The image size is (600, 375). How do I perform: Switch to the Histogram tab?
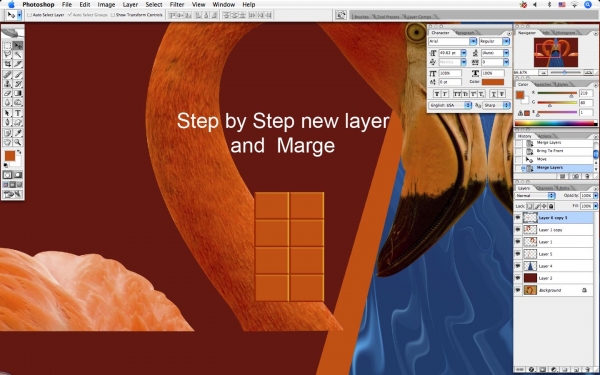click(x=565, y=33)
